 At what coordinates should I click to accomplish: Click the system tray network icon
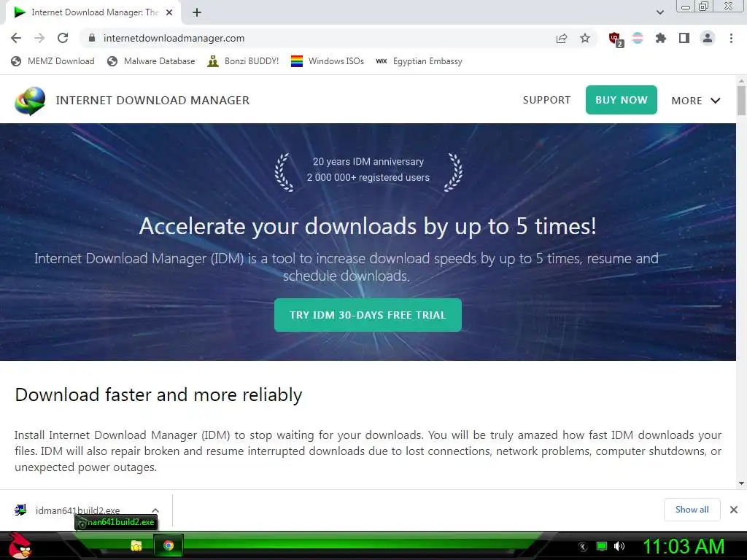pos(602,546)
